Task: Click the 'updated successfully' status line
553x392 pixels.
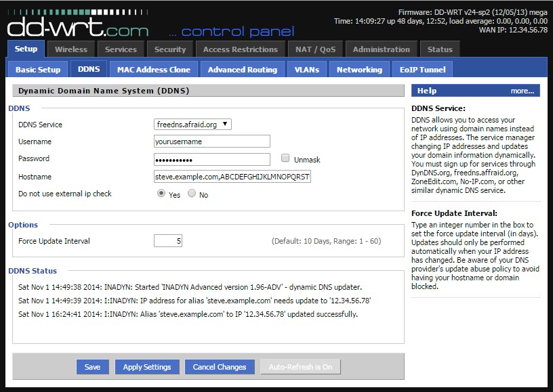Action: (188, 314)
